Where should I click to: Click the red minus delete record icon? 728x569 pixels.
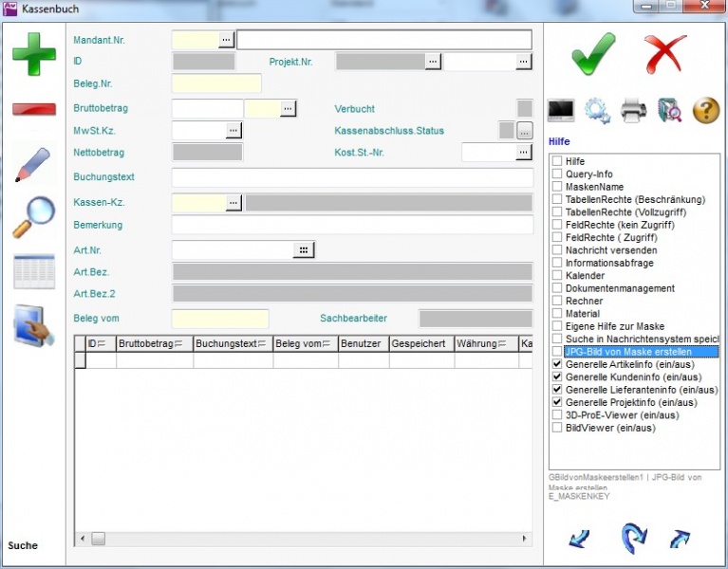[33, 109]
